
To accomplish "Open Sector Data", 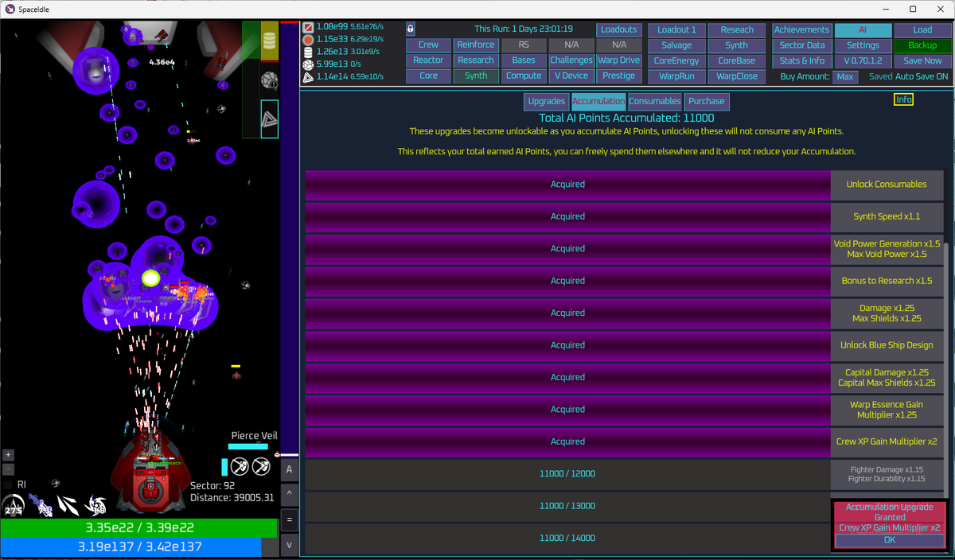I will (801, 45).
